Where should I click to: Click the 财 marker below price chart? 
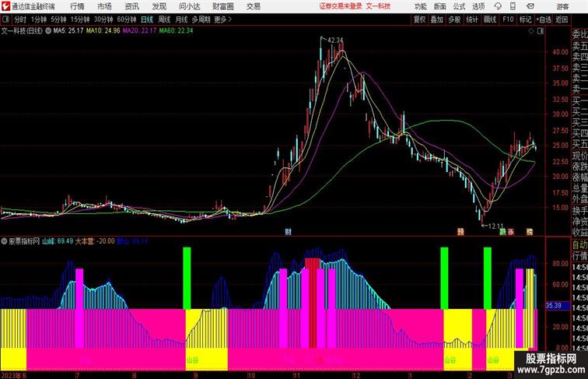(288, 232)
